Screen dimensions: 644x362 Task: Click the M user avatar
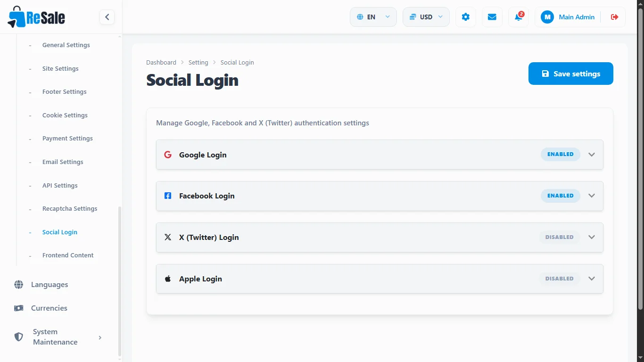coord(547,17)
